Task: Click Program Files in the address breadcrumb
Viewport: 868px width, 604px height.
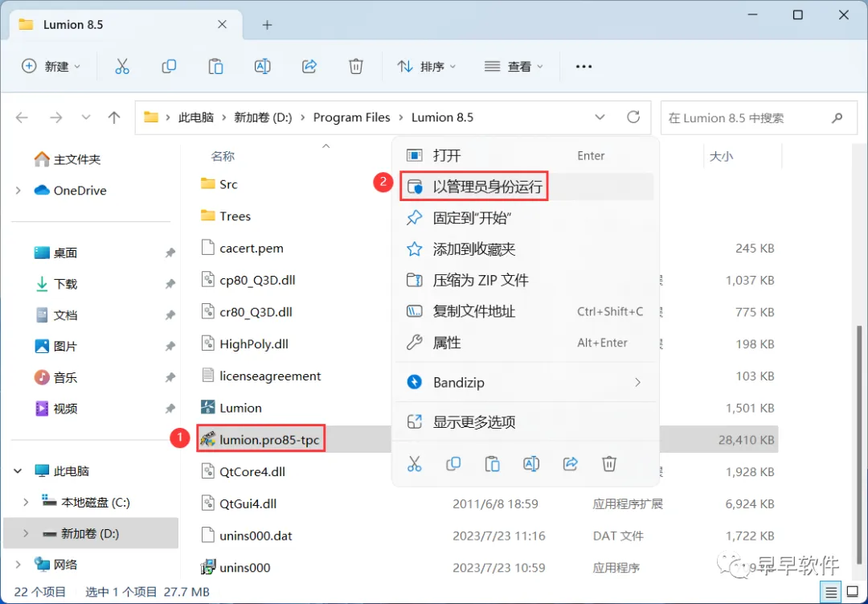Action: click(x=351, y=117)
